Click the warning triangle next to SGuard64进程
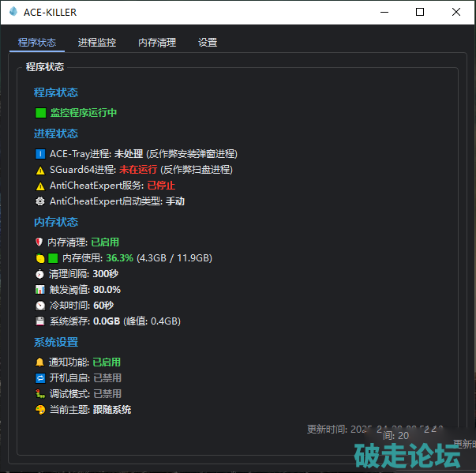 point(40,170)
